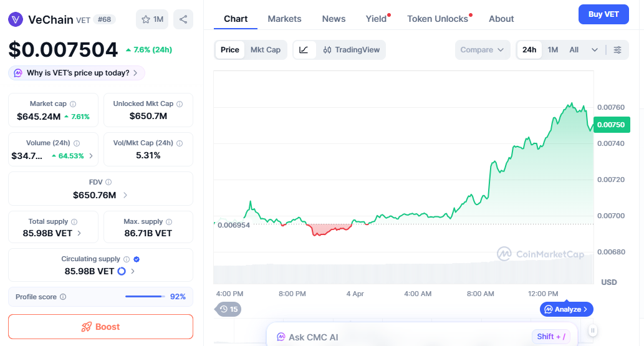This screenshot has width=644, height=346.
Task: Switch to TradingView candlestick chart
Action: tap(351, 50)
